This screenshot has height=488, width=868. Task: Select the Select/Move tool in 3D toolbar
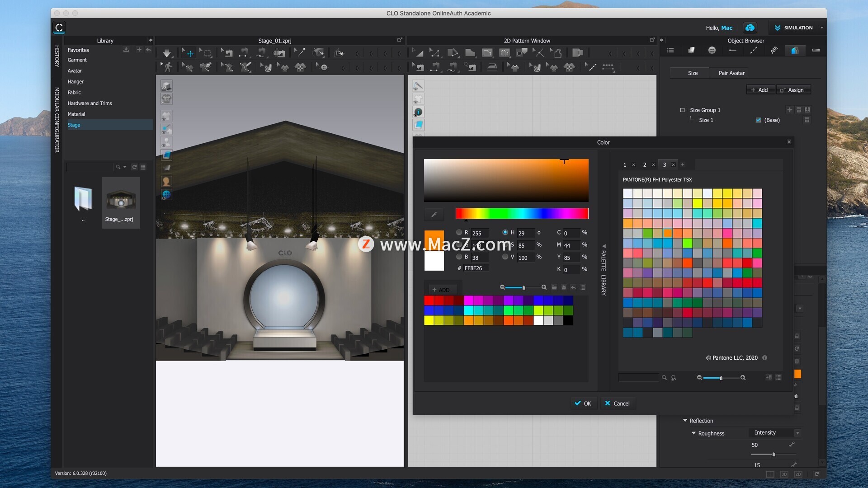188,53
